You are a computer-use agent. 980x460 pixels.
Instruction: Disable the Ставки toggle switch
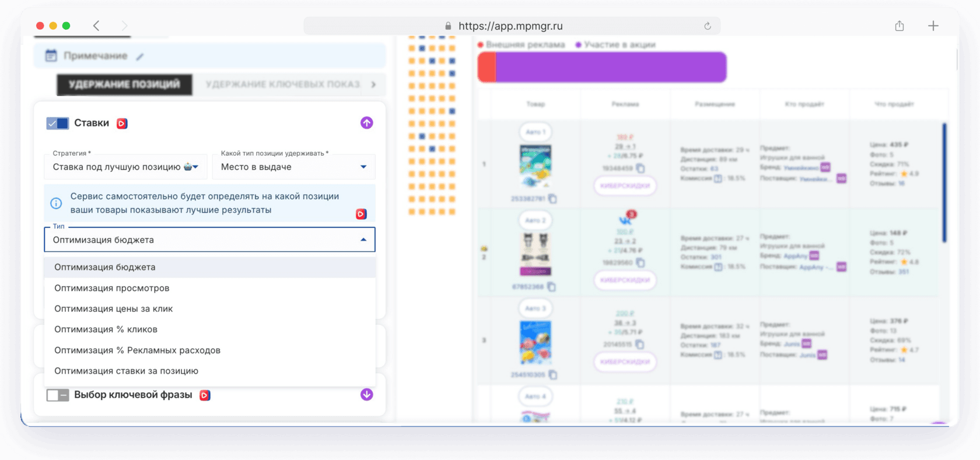(x=58, y=123)
